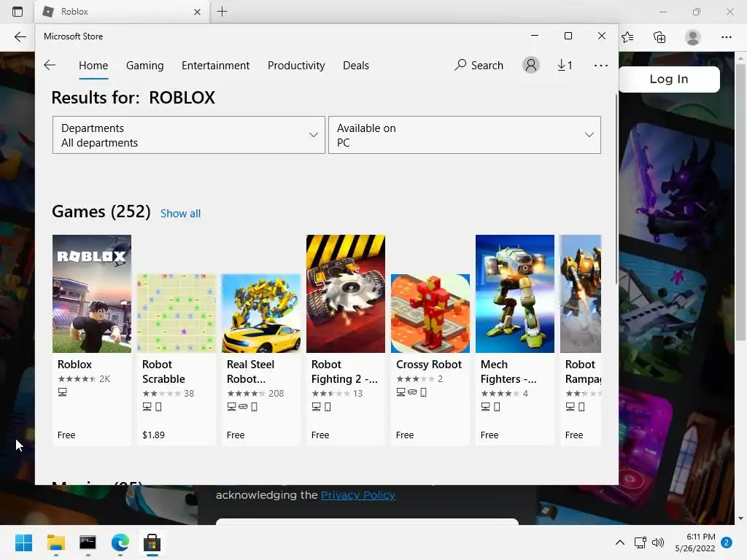The image size is (747, 560).
Task: Click the Crossy Robot title text
Action: click(x=429, y=365)
